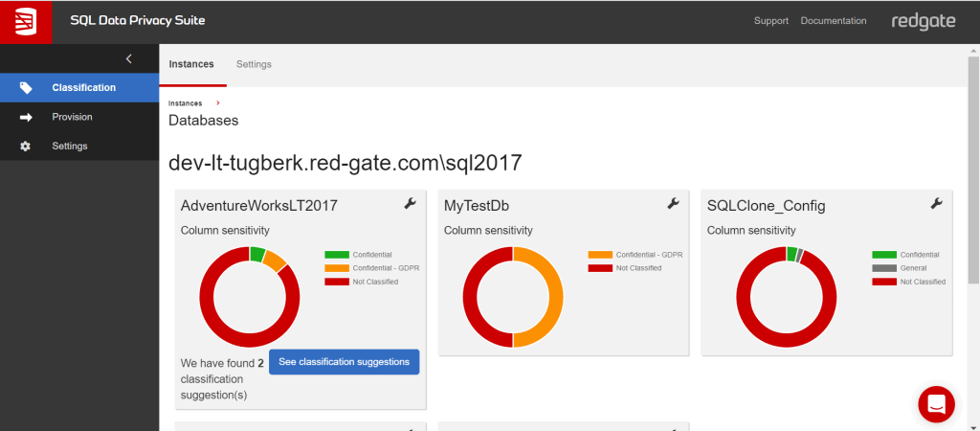Screen dimensions: 980x431
Task: Click the vertical scrollbar thumb
Action: click(973, 169)
